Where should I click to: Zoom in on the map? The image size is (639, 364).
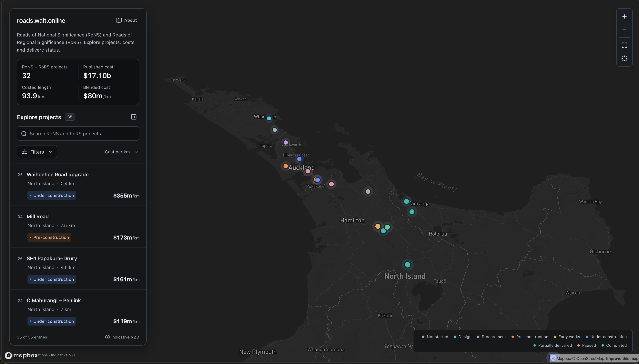624,16
